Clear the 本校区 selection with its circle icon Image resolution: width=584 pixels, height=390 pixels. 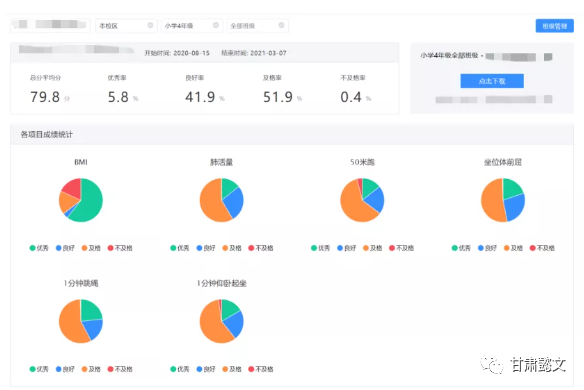coord(150,25)
